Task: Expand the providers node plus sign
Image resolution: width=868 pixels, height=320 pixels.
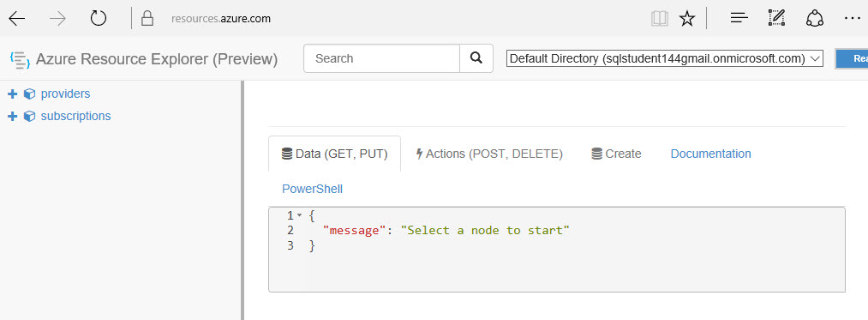Action: click(x=12, y=94)
